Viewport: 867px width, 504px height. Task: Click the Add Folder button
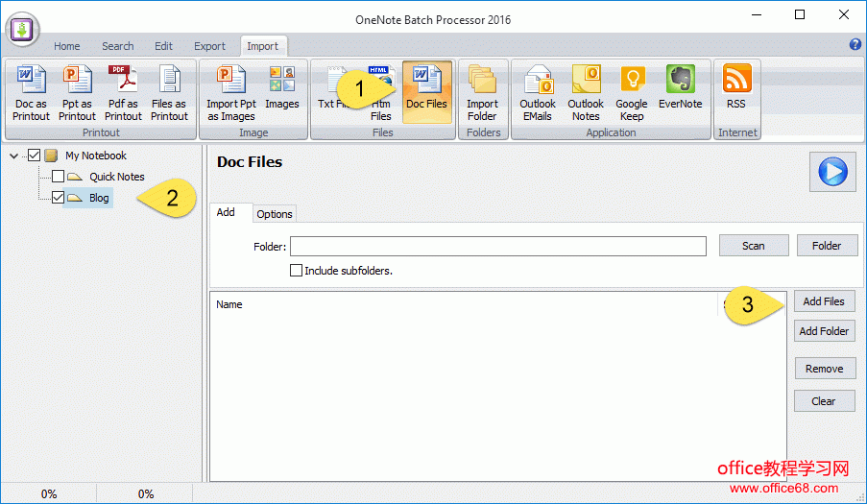(824, 331)
